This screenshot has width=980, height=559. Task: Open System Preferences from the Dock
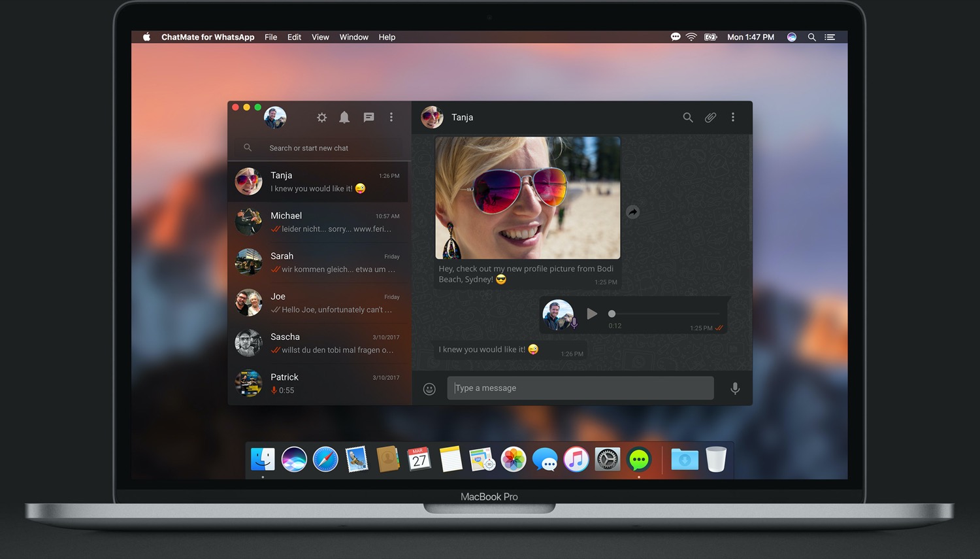[x=608, y=460]
